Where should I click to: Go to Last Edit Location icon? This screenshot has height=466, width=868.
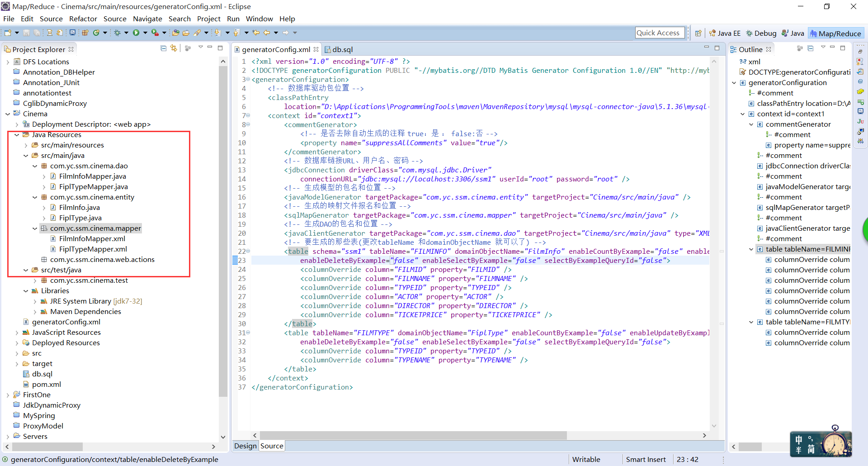point(256,33)
